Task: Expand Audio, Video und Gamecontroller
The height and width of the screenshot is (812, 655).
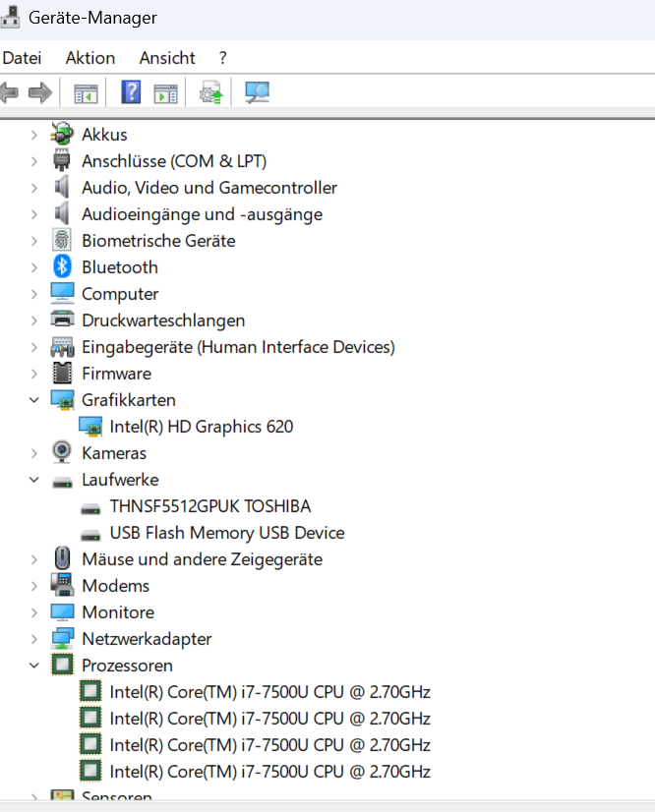Action: 34,188
